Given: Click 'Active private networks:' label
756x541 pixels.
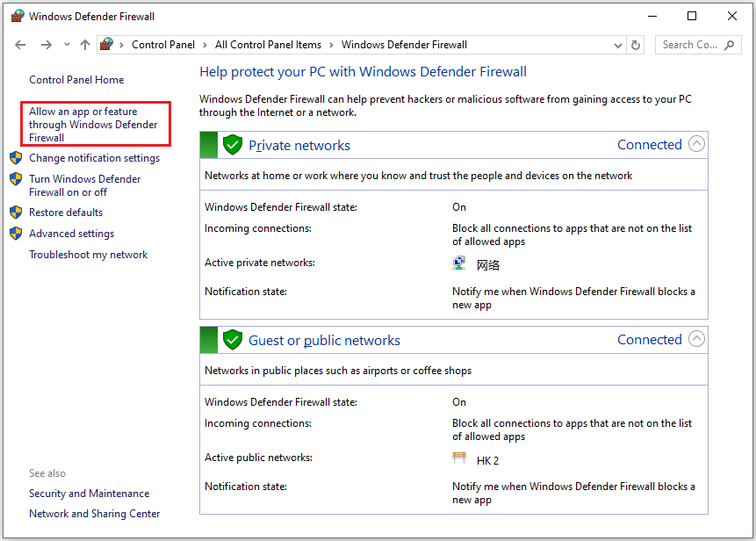Looking at the screenshot, I should [x=259, y=263].
